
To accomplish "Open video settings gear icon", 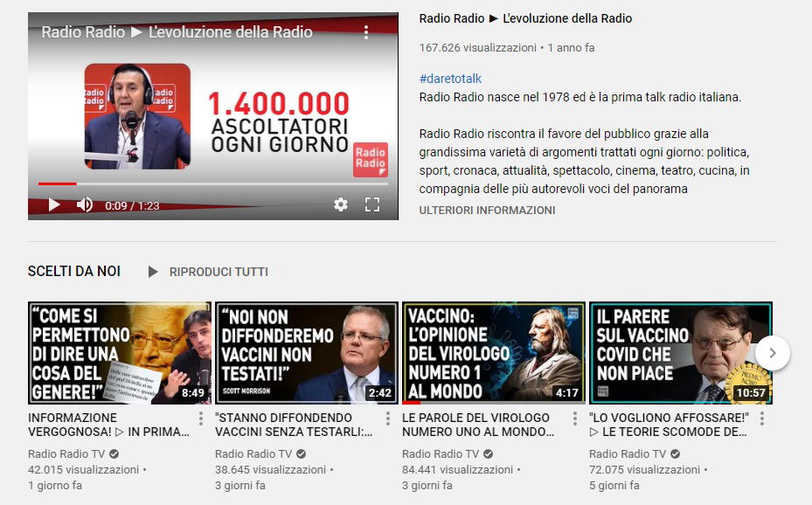I will coord(341,204).
